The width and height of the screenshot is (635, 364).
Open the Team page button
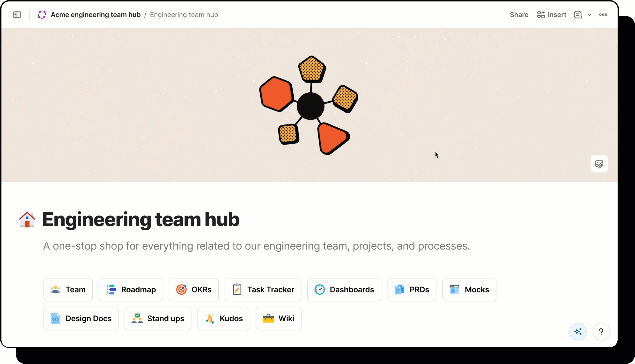68,290
